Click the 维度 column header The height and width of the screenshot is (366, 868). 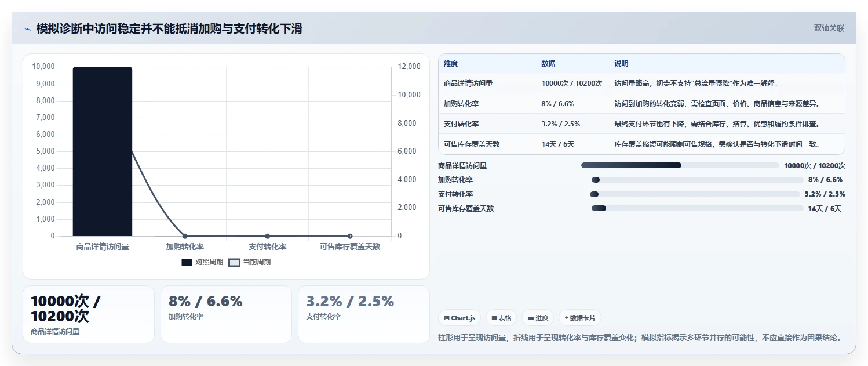point(451,64)
